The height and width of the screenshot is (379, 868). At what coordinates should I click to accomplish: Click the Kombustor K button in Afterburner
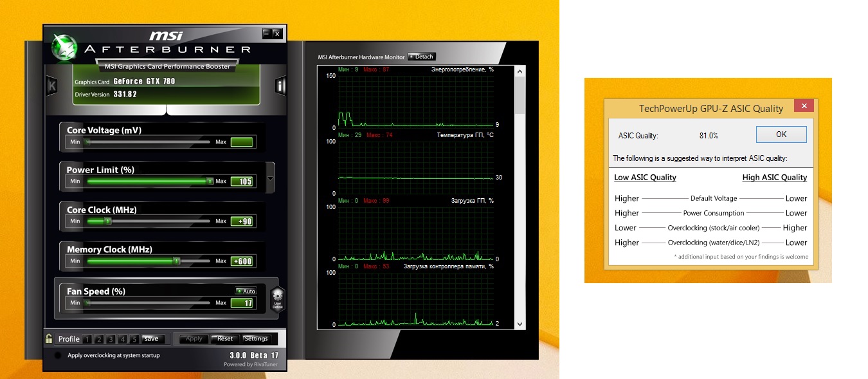(52, 86)
